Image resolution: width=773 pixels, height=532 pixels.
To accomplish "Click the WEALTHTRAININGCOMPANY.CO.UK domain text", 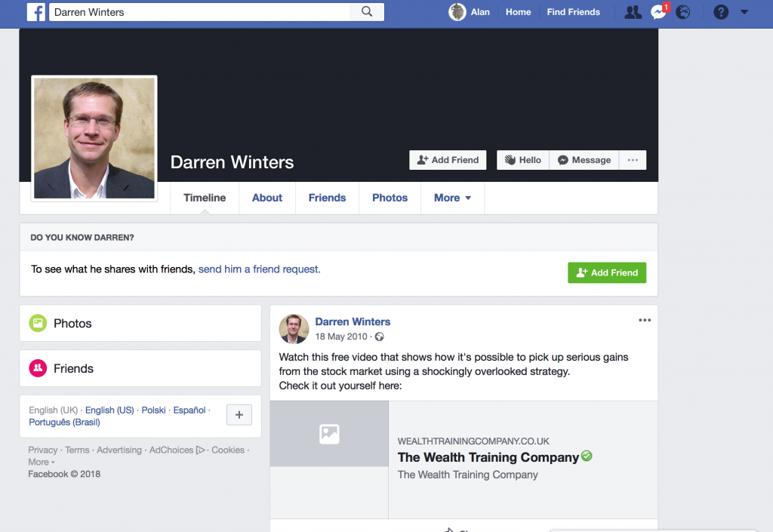I will (x=473, y=441).
